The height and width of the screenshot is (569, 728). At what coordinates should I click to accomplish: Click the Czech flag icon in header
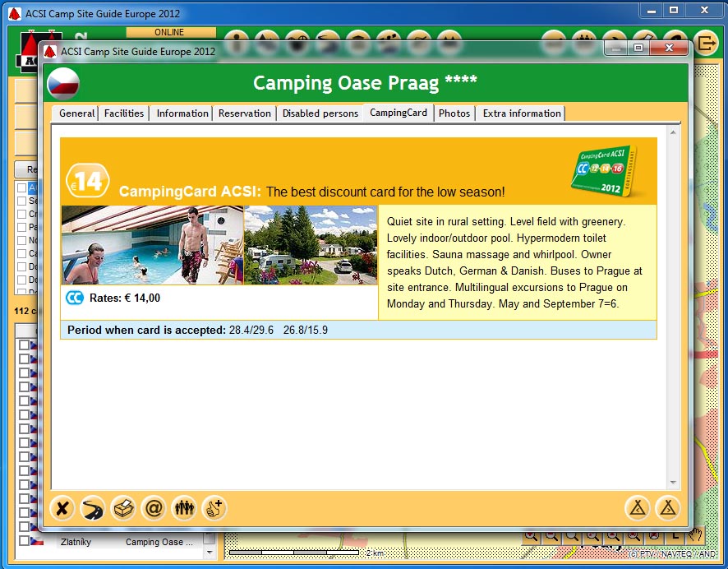tap(63, 84)
